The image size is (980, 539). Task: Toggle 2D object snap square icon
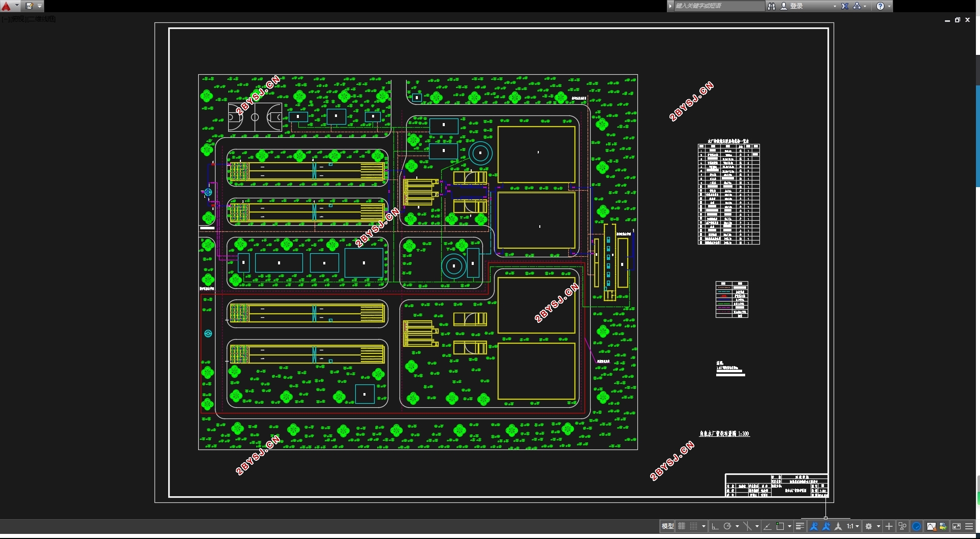click(x=780, y=526)
